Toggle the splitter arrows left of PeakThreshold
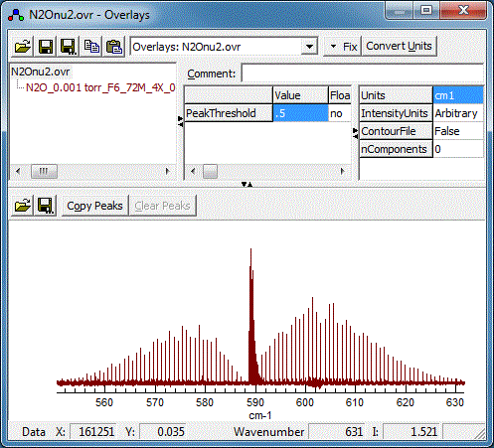The width and height of the screenshot is (494, 448). point(181,121)
